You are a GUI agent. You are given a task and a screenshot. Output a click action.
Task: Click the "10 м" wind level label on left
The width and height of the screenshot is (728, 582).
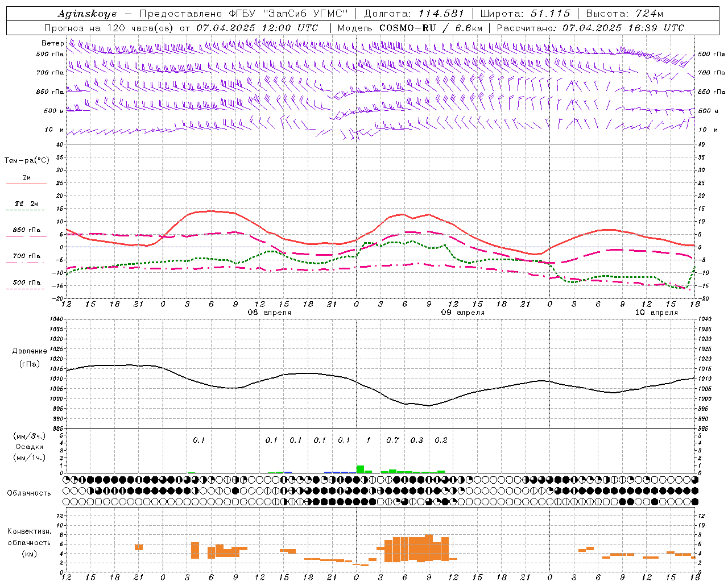click(55, 130)
